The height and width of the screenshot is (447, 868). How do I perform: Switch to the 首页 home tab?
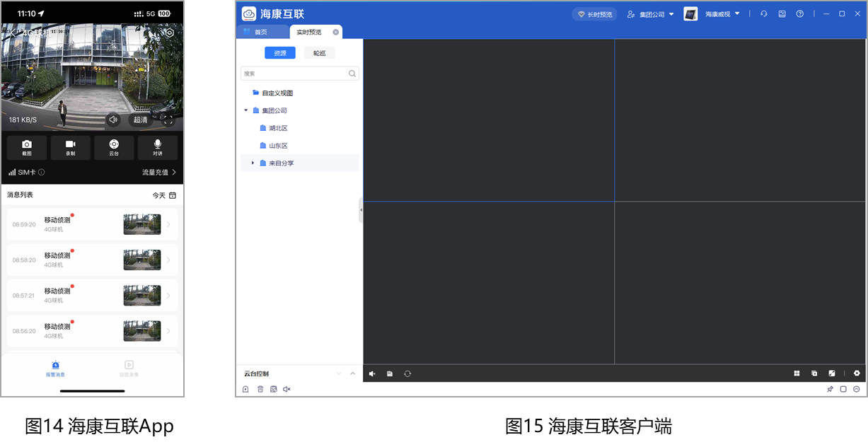tap(261, 32)
